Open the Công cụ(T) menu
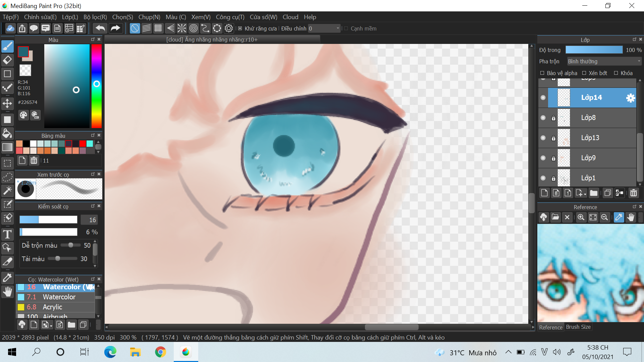 230,17
